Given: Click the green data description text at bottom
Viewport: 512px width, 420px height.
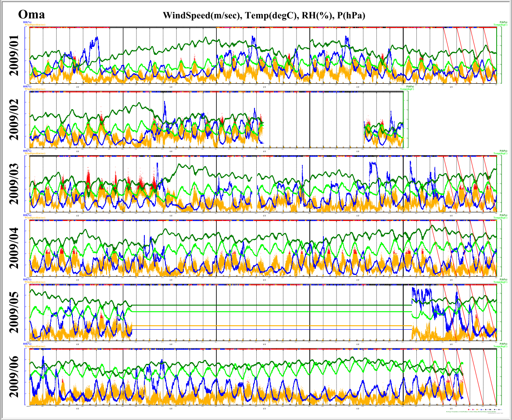Looking at the screenshot, I should click(472, 412).
